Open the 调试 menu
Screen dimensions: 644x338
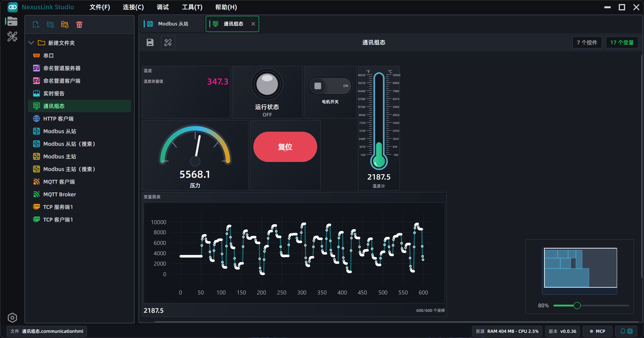(163, 7)
